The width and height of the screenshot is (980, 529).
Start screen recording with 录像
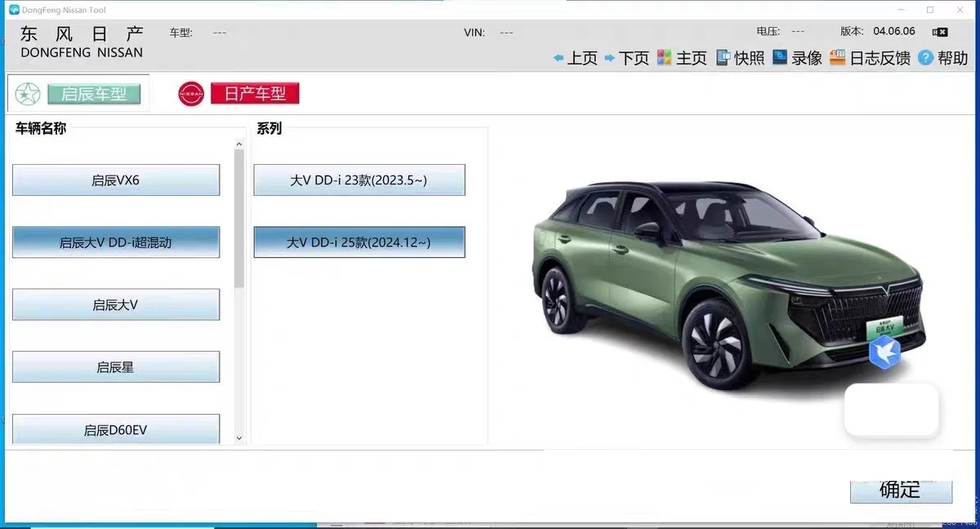point(797,58)
